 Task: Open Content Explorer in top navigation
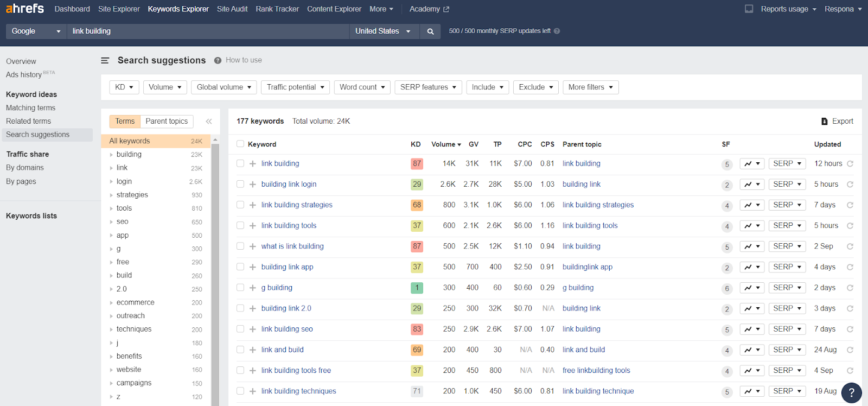[334, 9]
